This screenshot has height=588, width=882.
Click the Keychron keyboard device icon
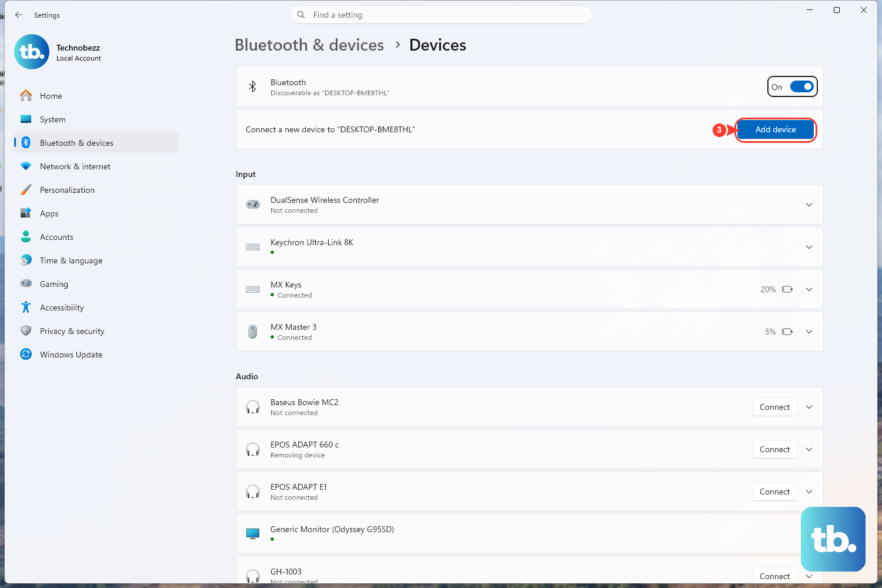click(x=253, y=247)
